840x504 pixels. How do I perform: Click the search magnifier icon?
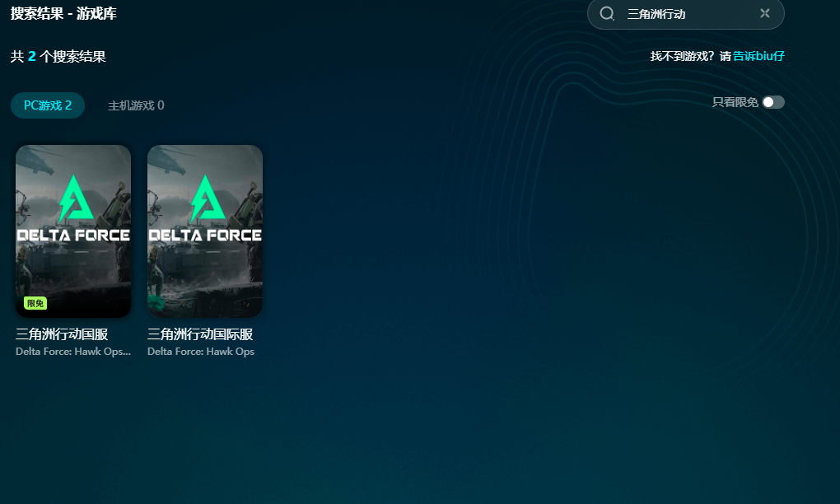click(x=606, y=13)
